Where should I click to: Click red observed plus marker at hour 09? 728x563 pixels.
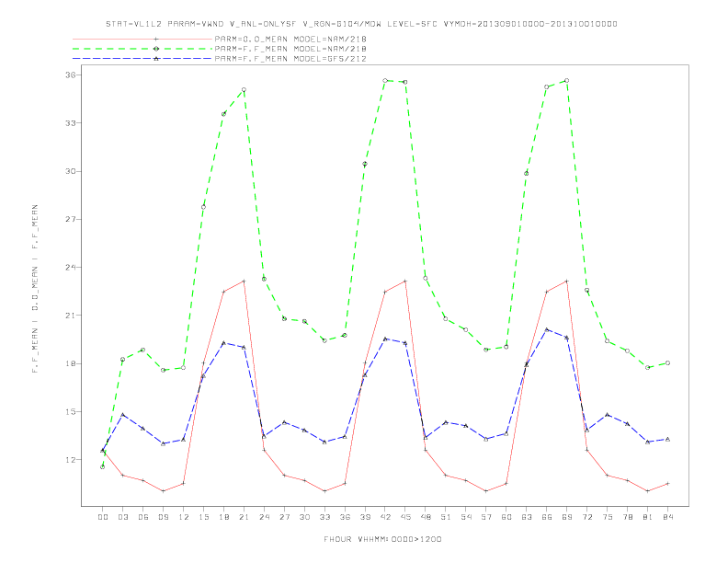pyautogui.click(x=163, y=491)
